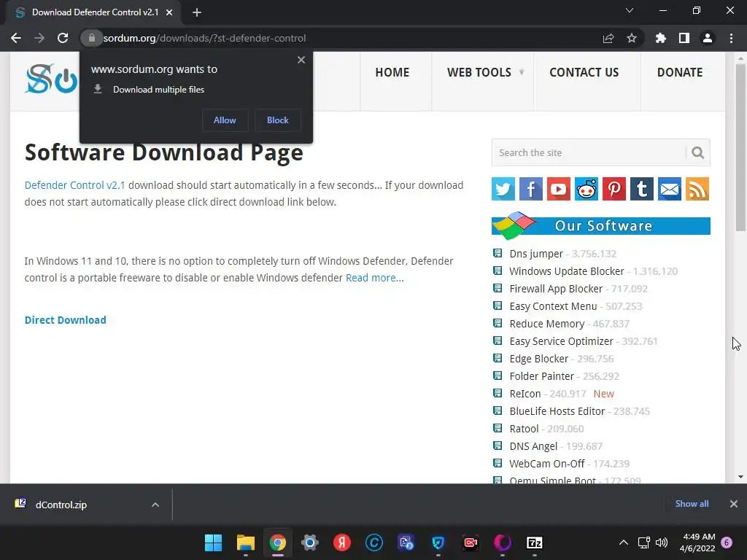Open the Facebook social icon
This screenshot has height=560, width=747.
coord(531,189)
